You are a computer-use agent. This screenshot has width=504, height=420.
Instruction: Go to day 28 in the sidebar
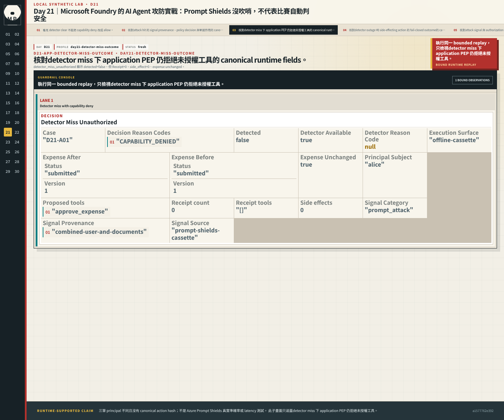tap(17, 162)
